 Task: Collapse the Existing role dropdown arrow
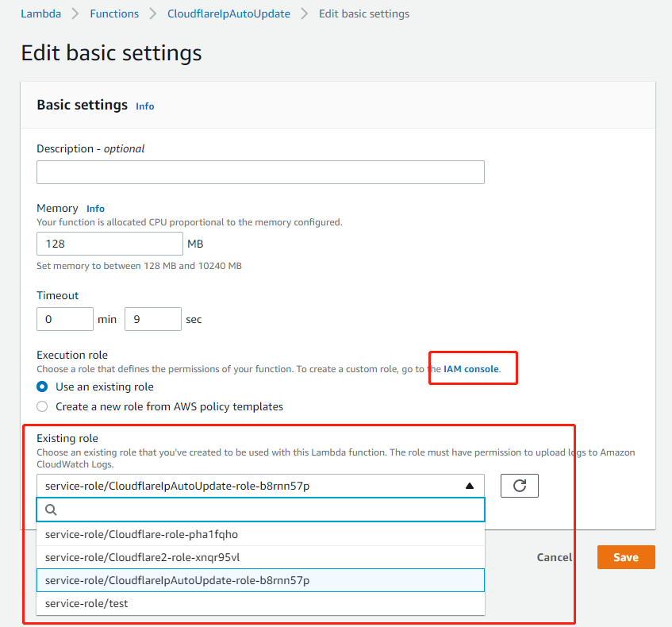point(469,486)
